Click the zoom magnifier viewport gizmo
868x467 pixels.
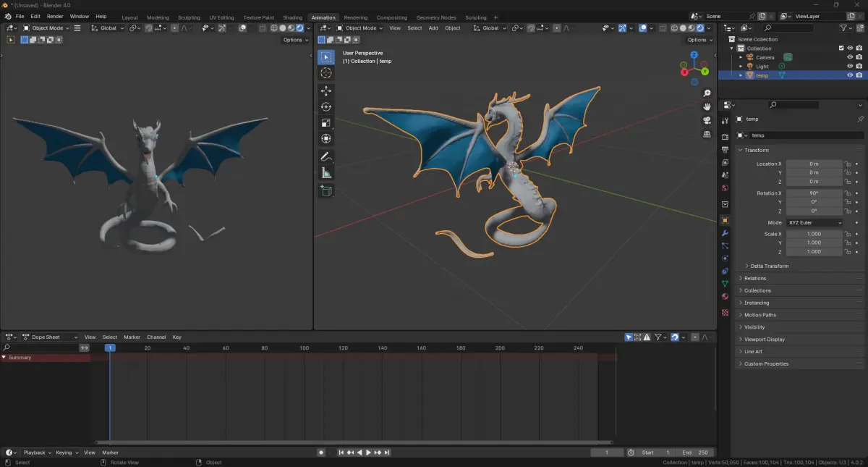coord(707,93)
